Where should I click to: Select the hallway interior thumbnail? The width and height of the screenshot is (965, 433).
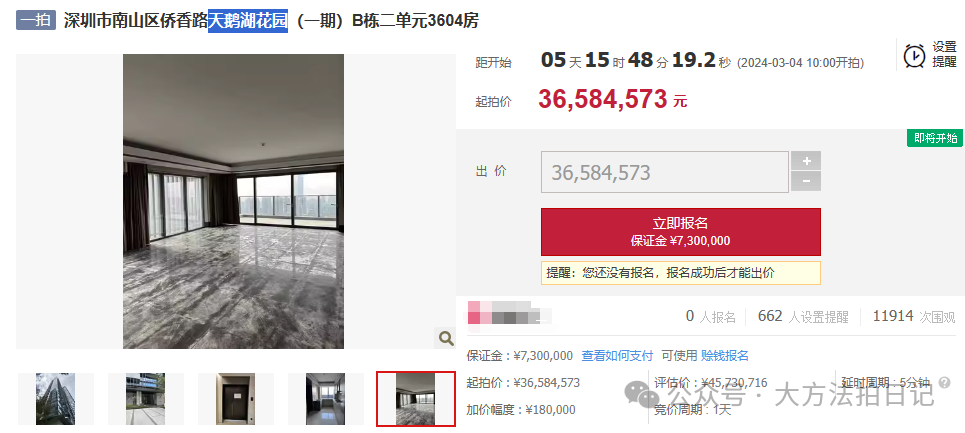click(326, 399)
